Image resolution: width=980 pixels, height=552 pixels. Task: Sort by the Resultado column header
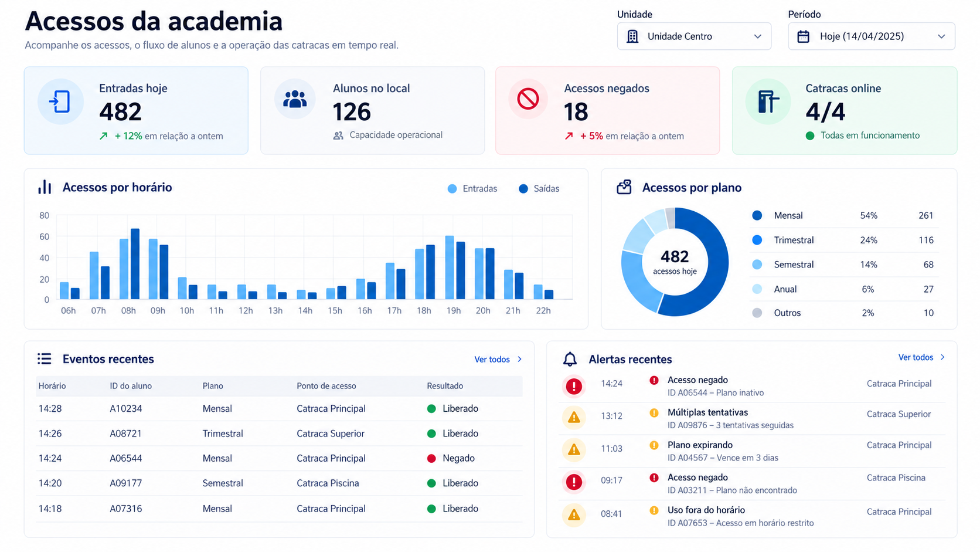tap(445, 386)
